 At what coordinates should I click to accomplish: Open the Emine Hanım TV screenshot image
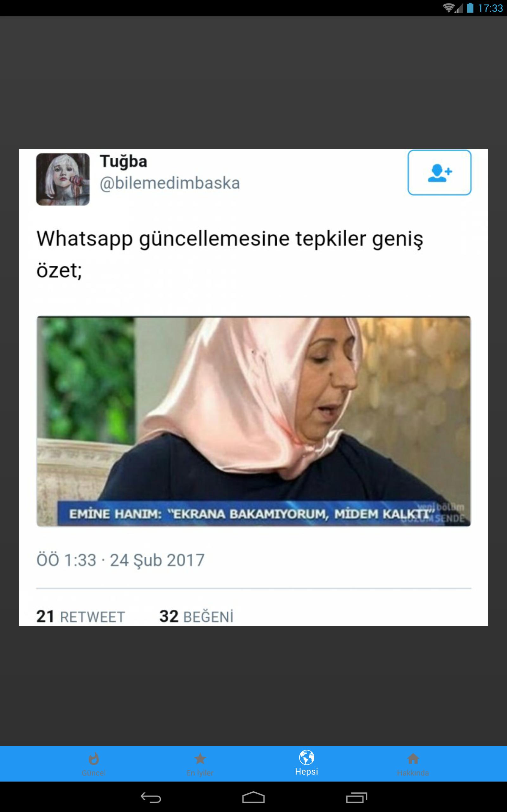[x=253, y=421]
